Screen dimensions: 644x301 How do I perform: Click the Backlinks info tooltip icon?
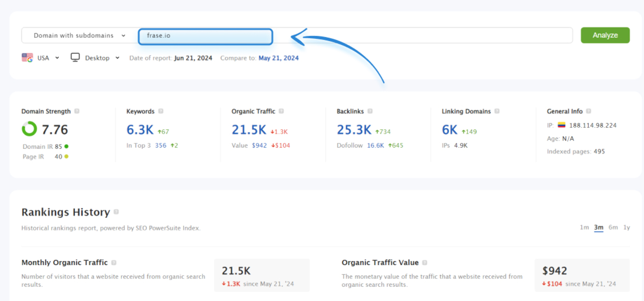371,111
